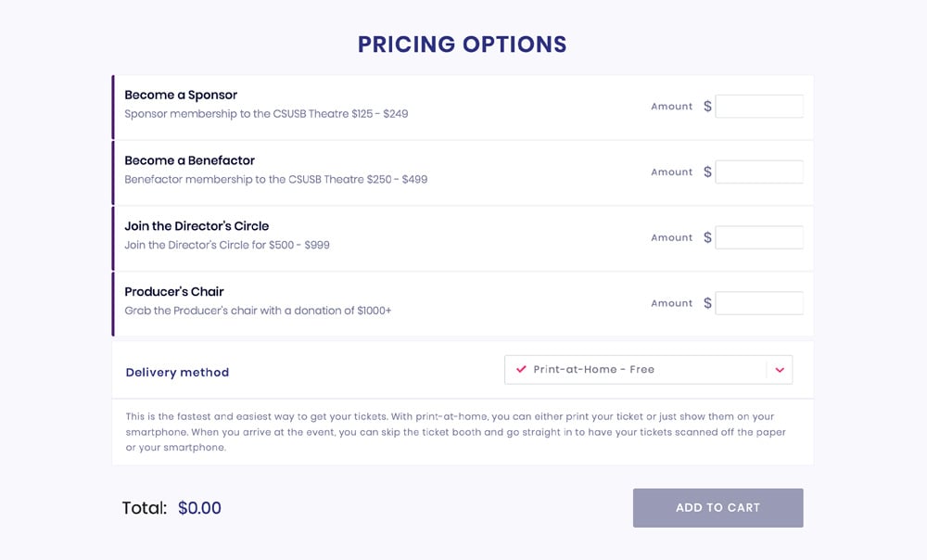
Task: Select the Producer's Chair heading
Action: pos(174,292)
